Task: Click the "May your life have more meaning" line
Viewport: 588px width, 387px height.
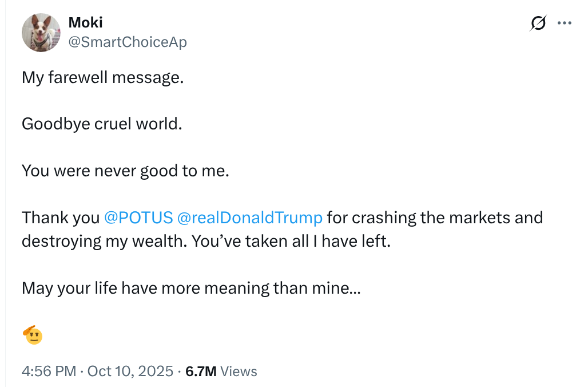Action: click(191, 287)
